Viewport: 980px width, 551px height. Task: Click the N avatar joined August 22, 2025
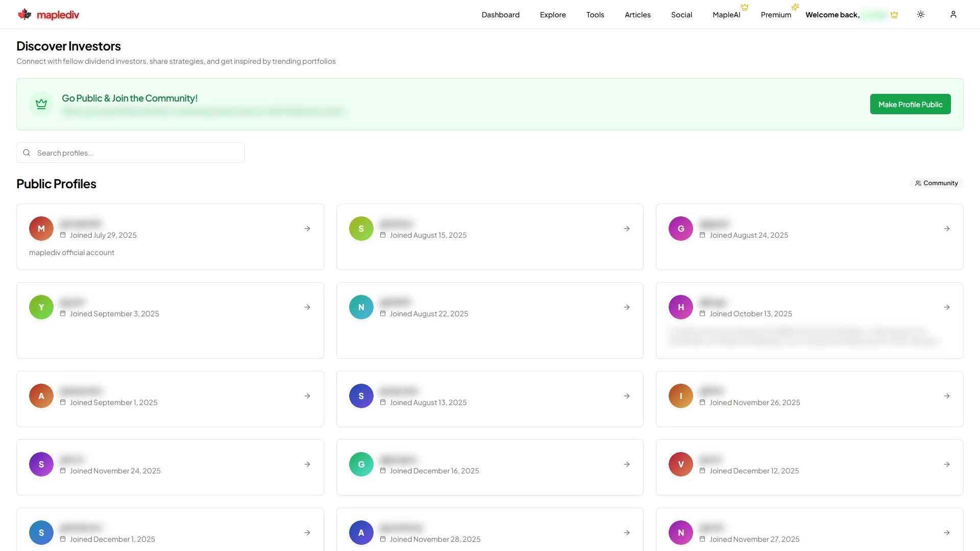tap(361, 307)
